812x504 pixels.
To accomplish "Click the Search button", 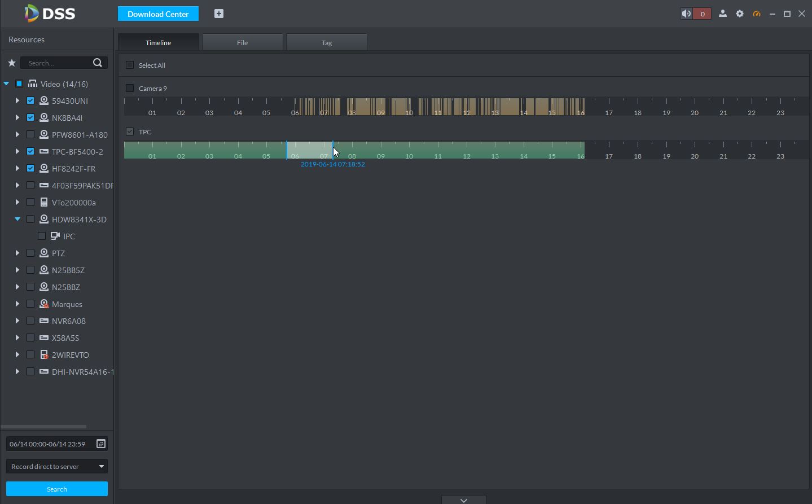I will point(57,489).
